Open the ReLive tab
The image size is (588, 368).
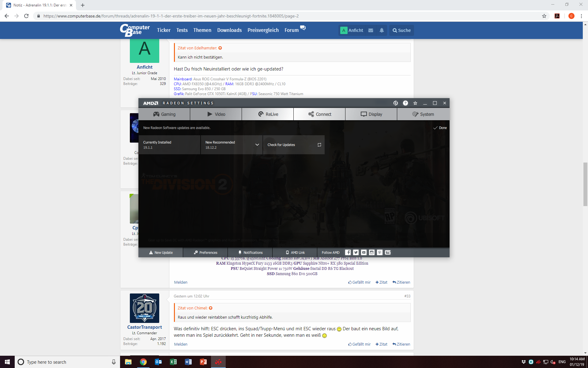268,114
